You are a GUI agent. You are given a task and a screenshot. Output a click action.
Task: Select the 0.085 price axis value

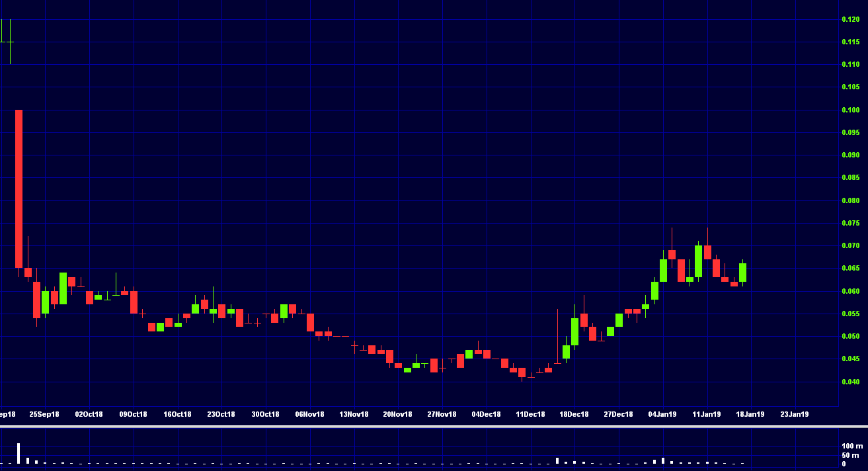tap(850, 177)
